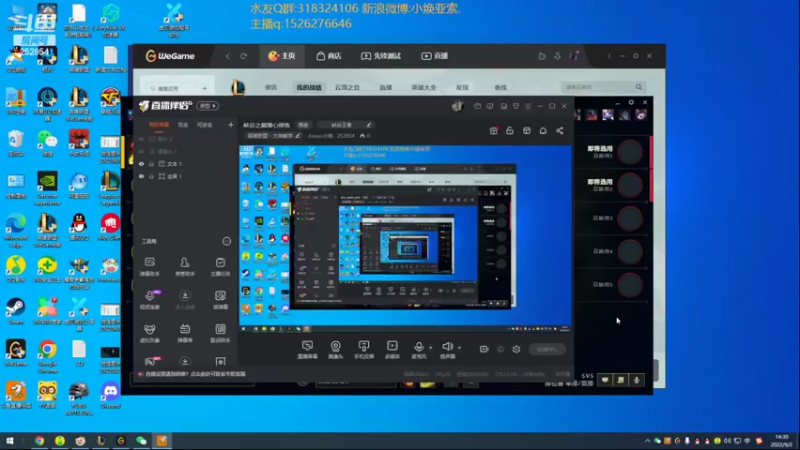Toggle visibility of 全屏 1 source
800x450 pixels.
pos(141,176)
